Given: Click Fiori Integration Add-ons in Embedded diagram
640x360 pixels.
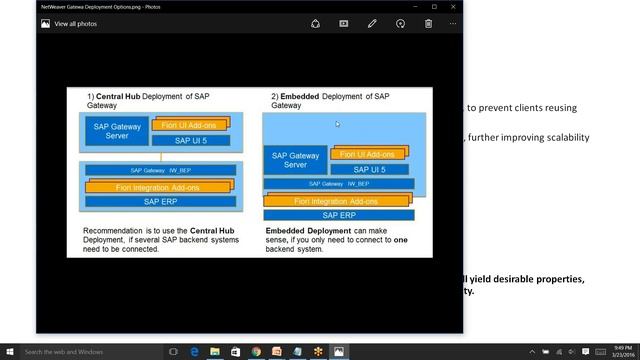Looking at the screenshot, I should tap(338, 200).
